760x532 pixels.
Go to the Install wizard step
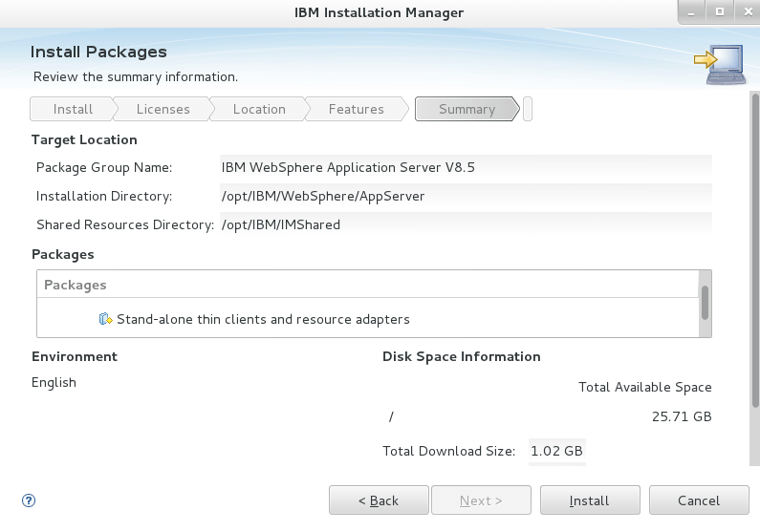73,109
